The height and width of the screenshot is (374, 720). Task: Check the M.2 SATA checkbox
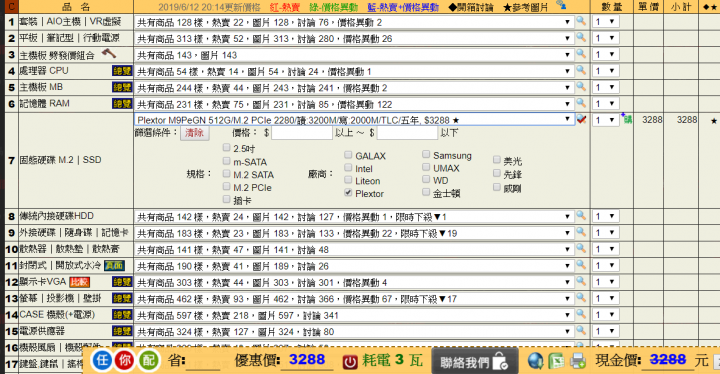point(226,174)
